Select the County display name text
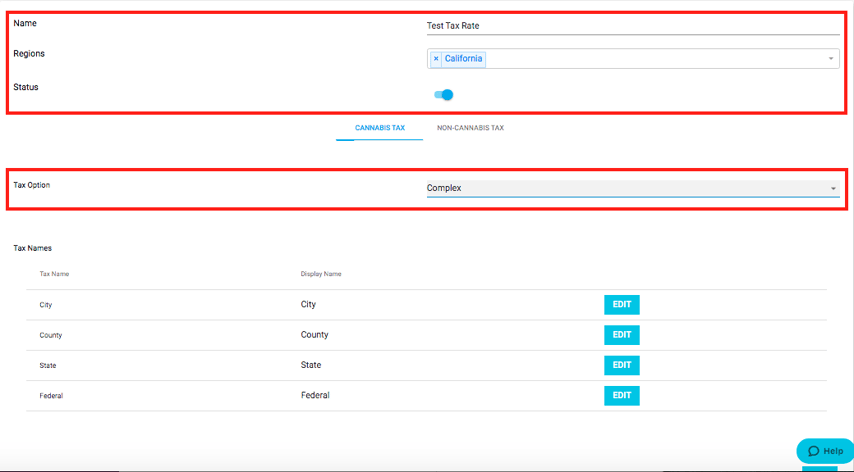The image size is (854, 472). click(x=314, y=335)
